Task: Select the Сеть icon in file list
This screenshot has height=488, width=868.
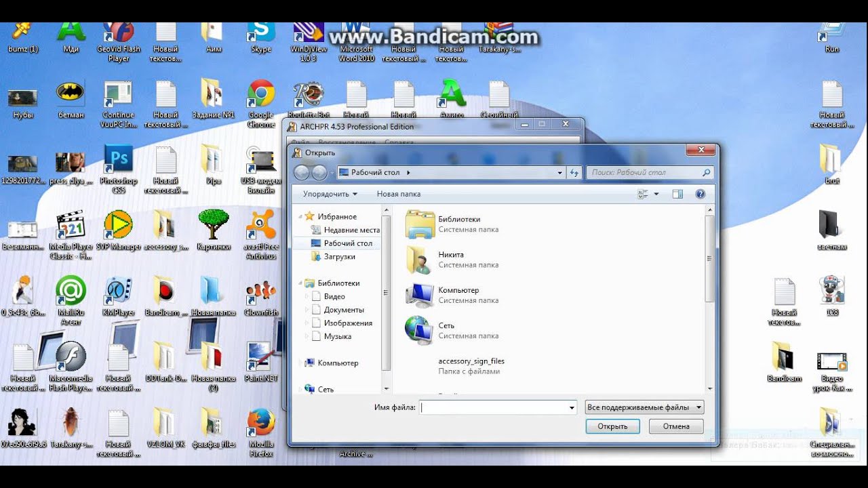Action: (420, 330)
